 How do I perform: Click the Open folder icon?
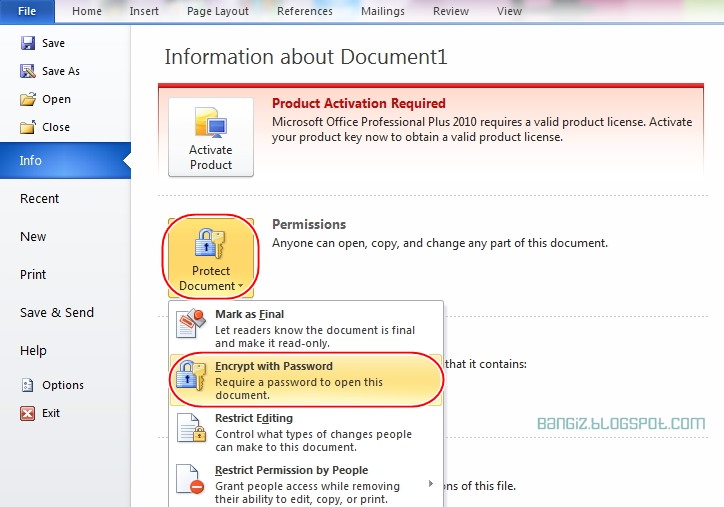click(28, 99)
